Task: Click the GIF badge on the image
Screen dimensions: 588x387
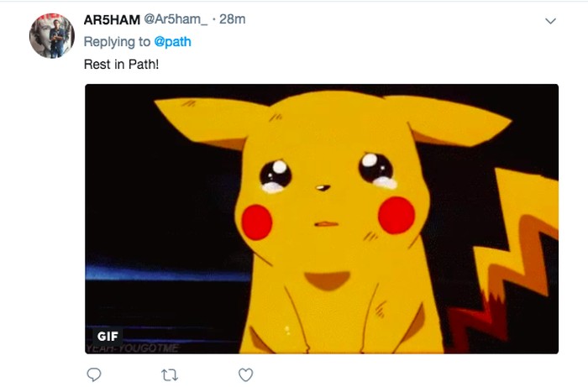Action: [108, 337]
